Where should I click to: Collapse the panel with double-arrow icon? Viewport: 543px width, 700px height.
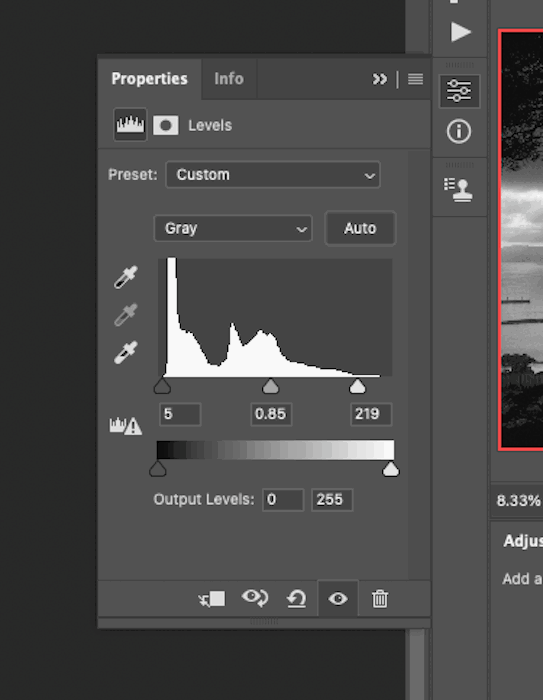[x=380, y=79]
